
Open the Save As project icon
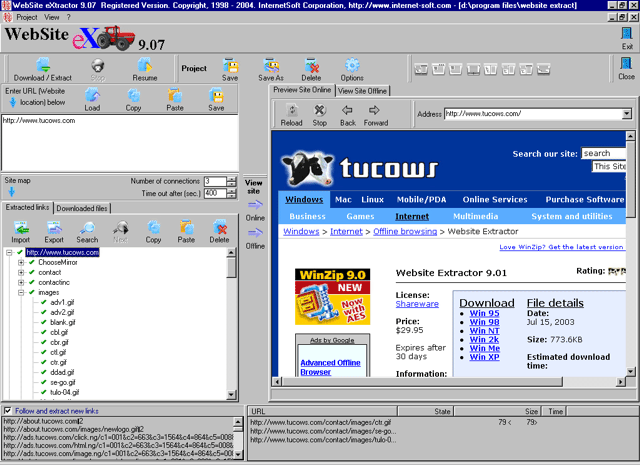tap(271, 69)
